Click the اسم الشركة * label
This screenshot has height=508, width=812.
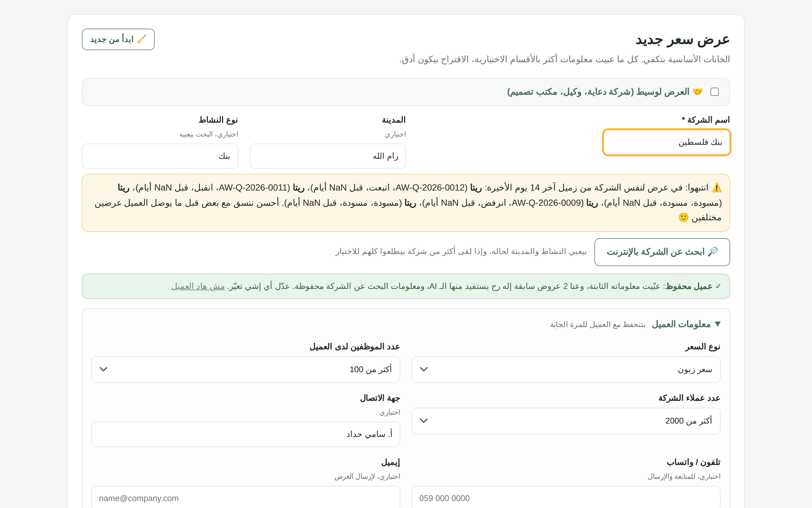(x=706, y=120)
